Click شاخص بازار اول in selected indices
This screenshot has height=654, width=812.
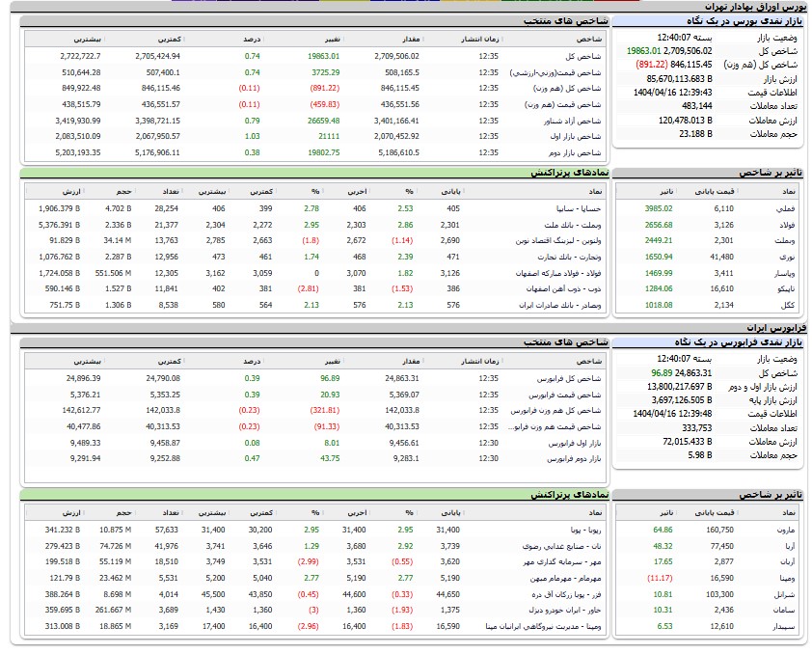[574, 137]
